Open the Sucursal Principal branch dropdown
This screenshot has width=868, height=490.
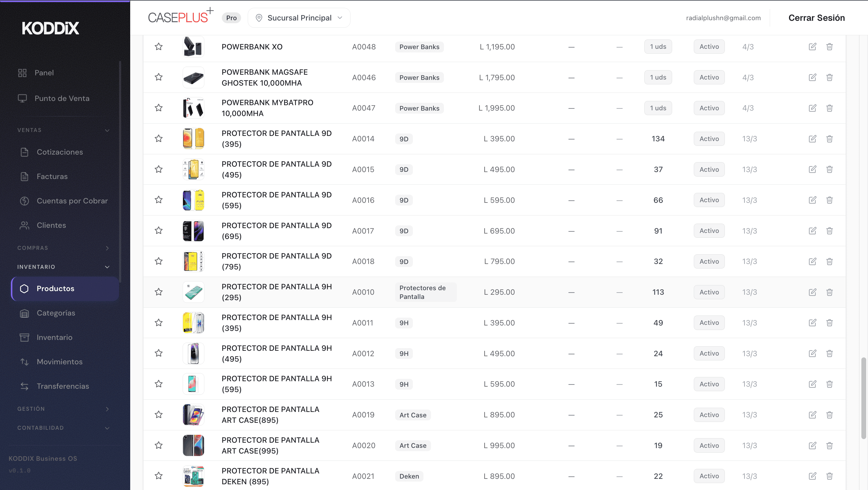[299, 18]
